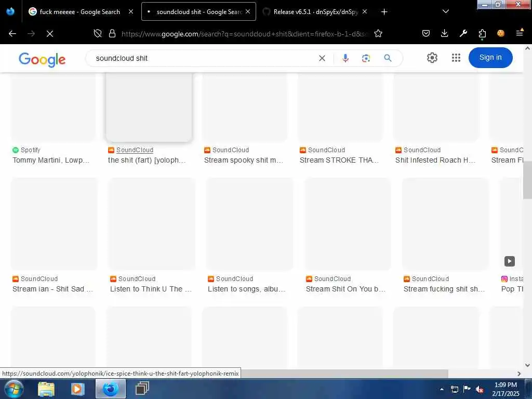Open 'Stream spooky shit m...' result
The width and height of the screenshot is (532, 399).
coord(244,160)
